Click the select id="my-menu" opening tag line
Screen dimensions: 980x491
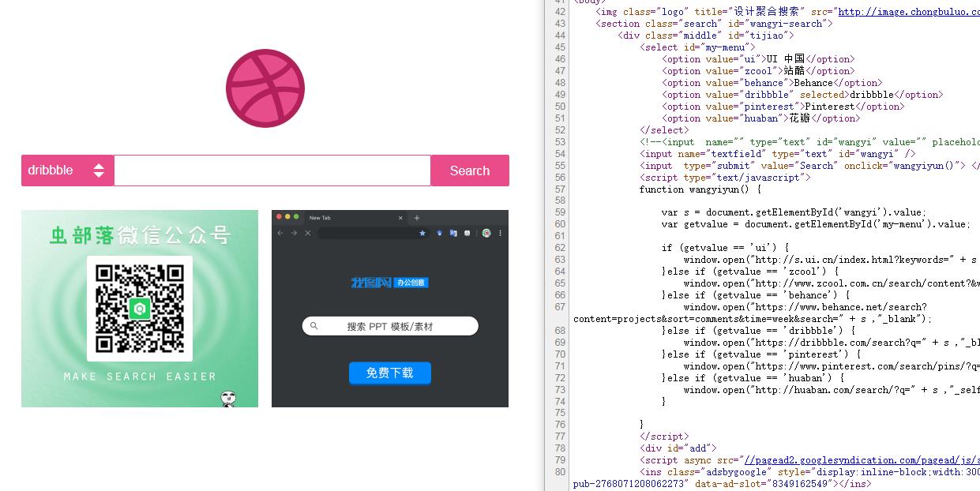click(x=697, y=47)
